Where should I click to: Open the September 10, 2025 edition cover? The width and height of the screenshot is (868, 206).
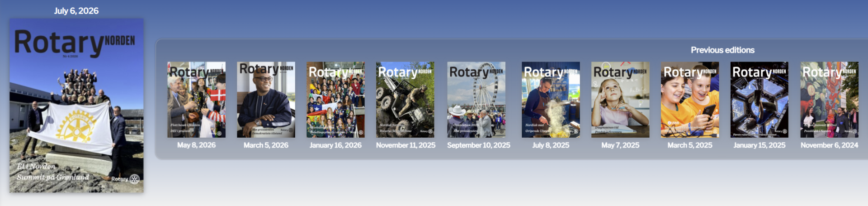tap(476, 100)
